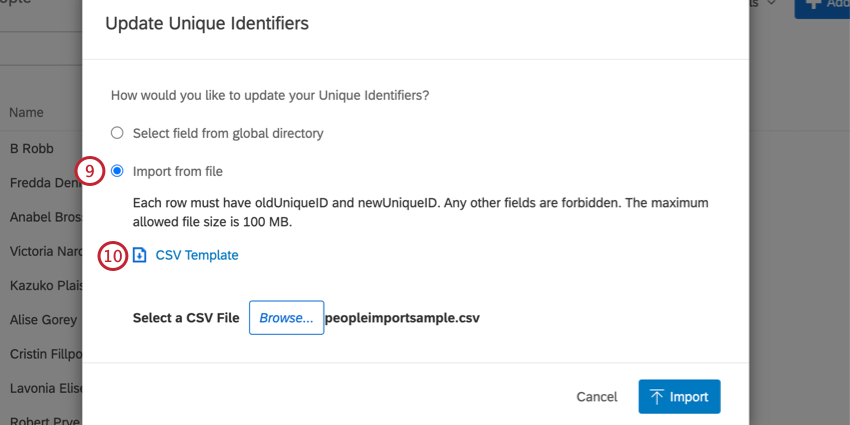
Task: Open Anabel's row in the list
Action: (x=42, y=217)
